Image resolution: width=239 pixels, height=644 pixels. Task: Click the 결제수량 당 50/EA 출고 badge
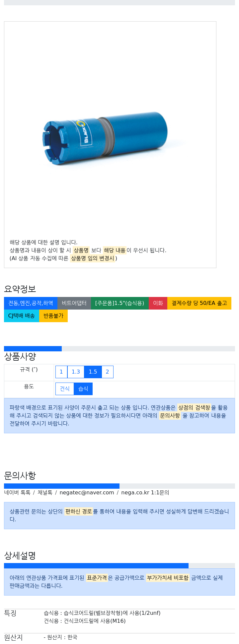tap(199, 303)
